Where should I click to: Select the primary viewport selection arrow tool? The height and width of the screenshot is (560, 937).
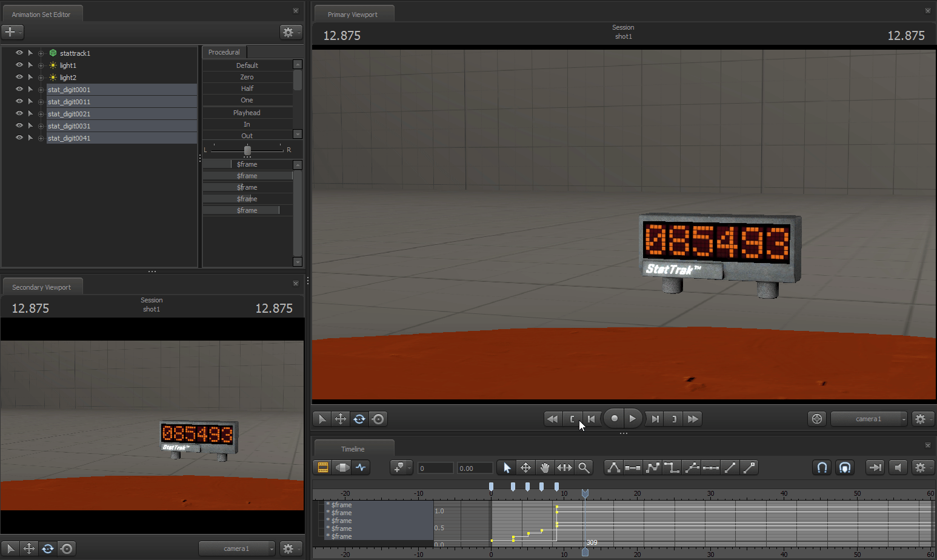coord(322,419)
